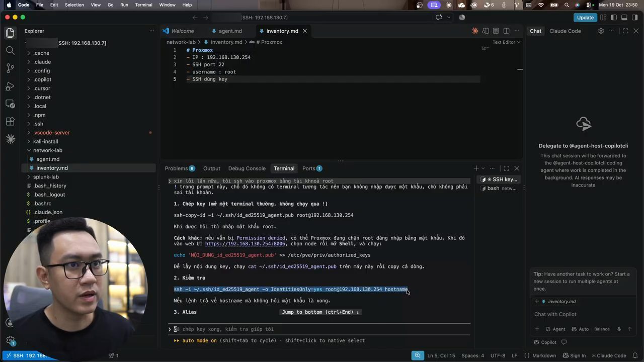Open the Remote Explorer view
The width and height of the screenshot is (644, 362).
click(x=10, y=104)
